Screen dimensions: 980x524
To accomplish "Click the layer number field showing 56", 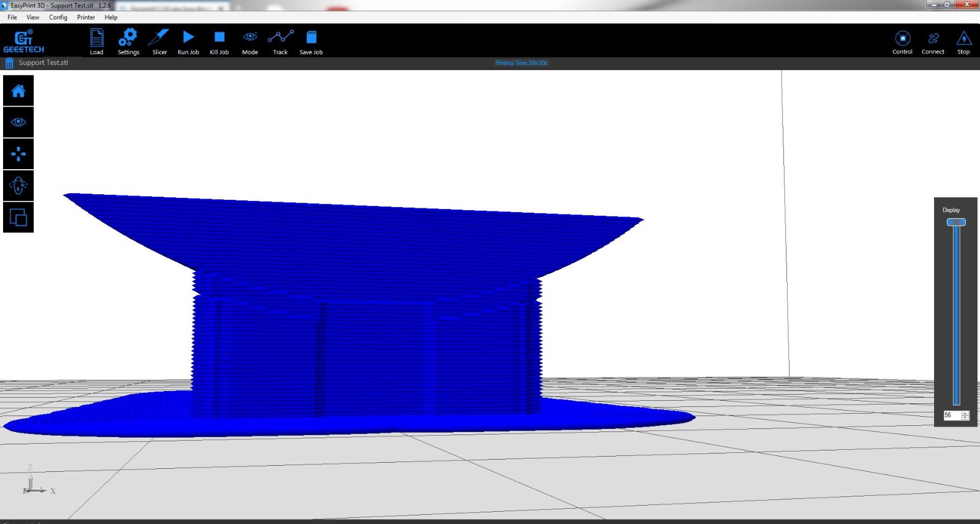I will [x=951, y=416].
